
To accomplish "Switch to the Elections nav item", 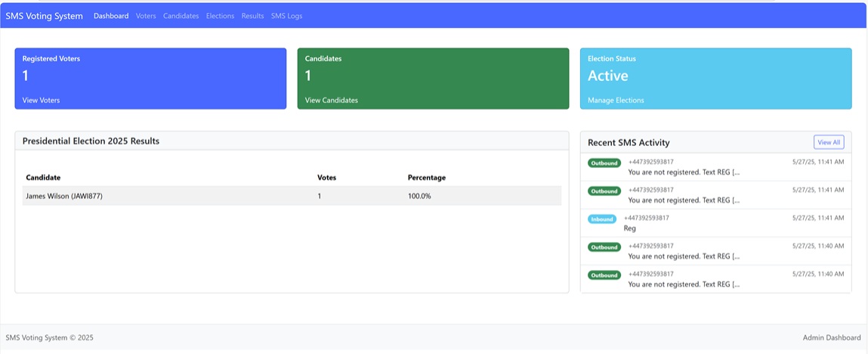I will (x=221, y=16).
